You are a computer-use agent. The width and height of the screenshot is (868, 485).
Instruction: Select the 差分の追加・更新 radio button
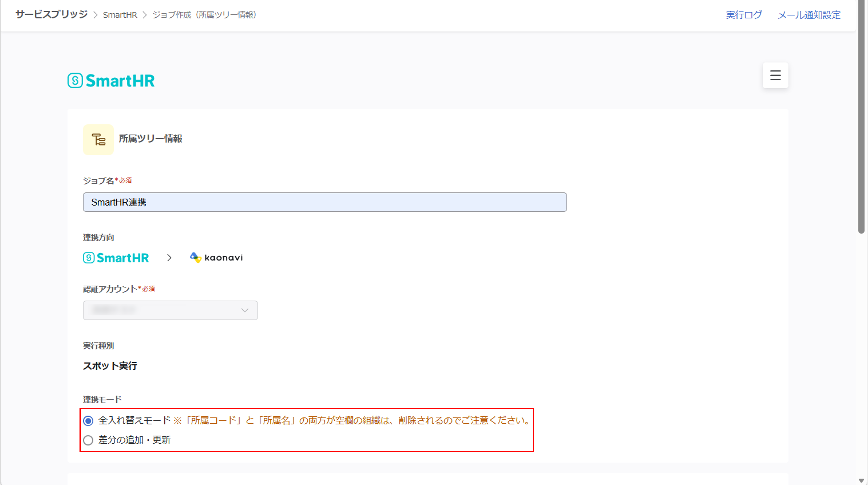[x=88, y=440]
